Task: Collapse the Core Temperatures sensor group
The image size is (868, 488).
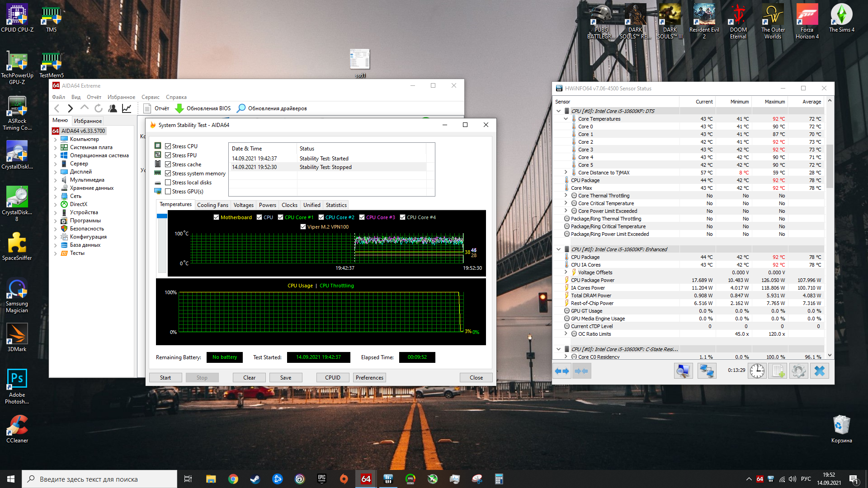Action: tap(566, 119)
